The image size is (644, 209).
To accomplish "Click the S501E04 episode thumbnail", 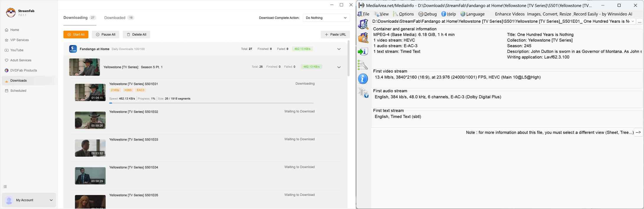I will coord(90,176).
